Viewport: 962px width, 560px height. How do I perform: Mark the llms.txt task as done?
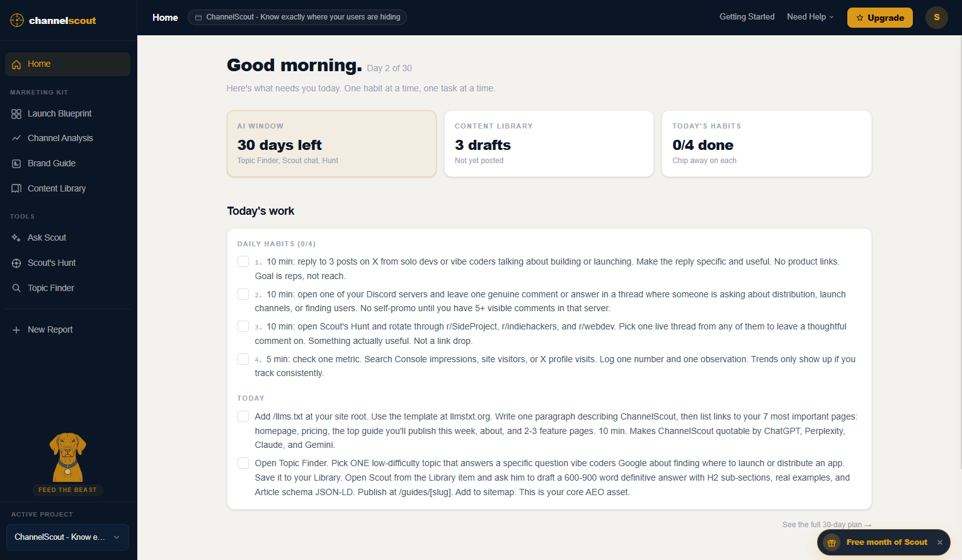(x=243, y=416)
